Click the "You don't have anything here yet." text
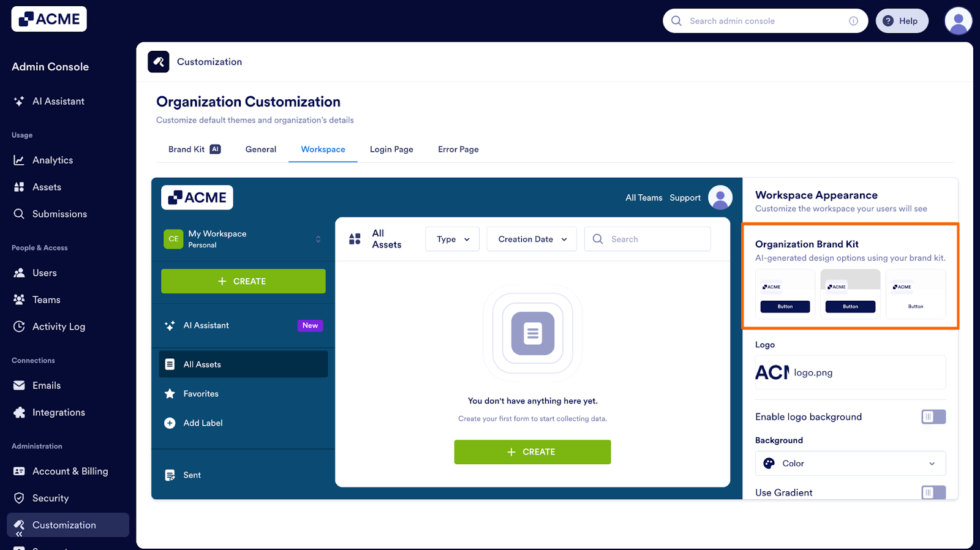 click(x=532, y=401)
